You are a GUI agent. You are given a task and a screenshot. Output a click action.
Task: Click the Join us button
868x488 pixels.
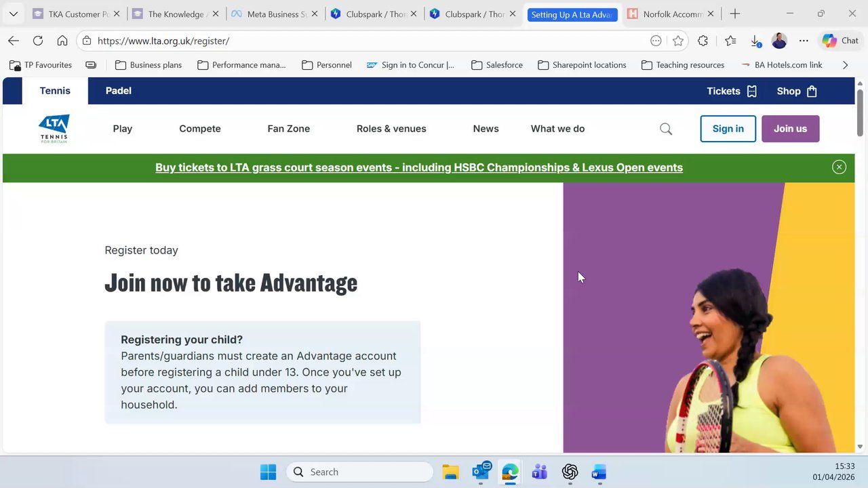(790, 129)
